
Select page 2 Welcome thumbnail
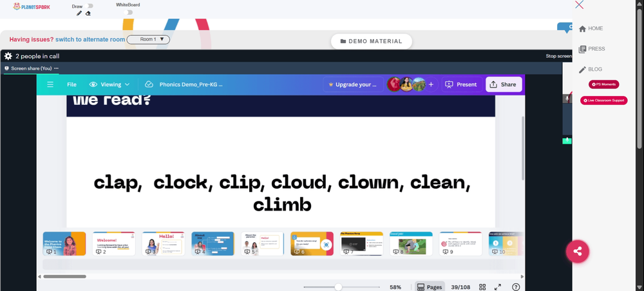tap(114, 244)
